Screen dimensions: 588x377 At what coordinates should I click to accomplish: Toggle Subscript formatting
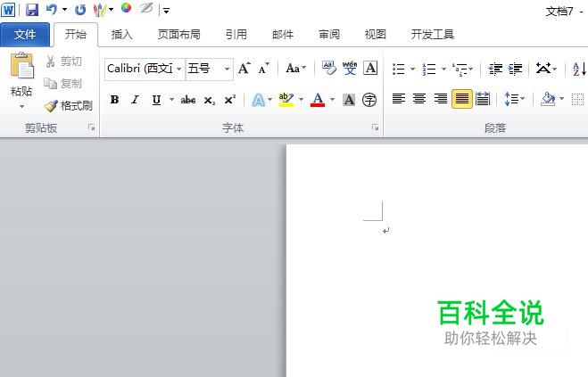click(x=210, y=101)
